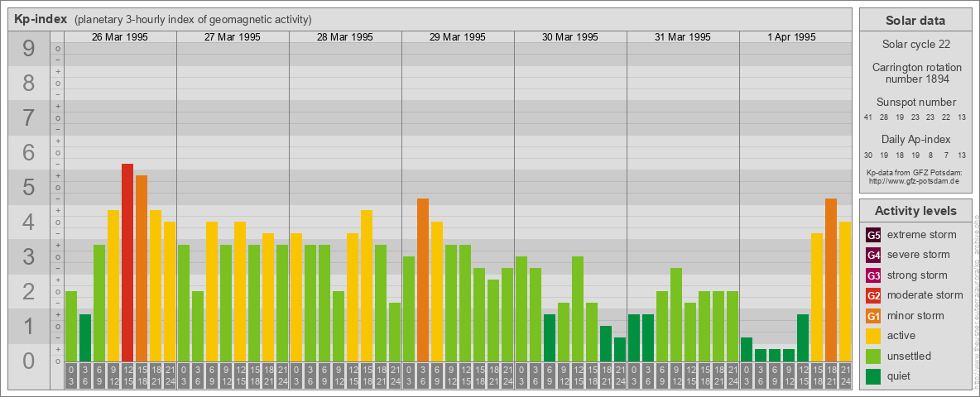The image size is (980, 397).
Task: Click the G3 strong storm legend swatch
Action: (x=873, y=275)
